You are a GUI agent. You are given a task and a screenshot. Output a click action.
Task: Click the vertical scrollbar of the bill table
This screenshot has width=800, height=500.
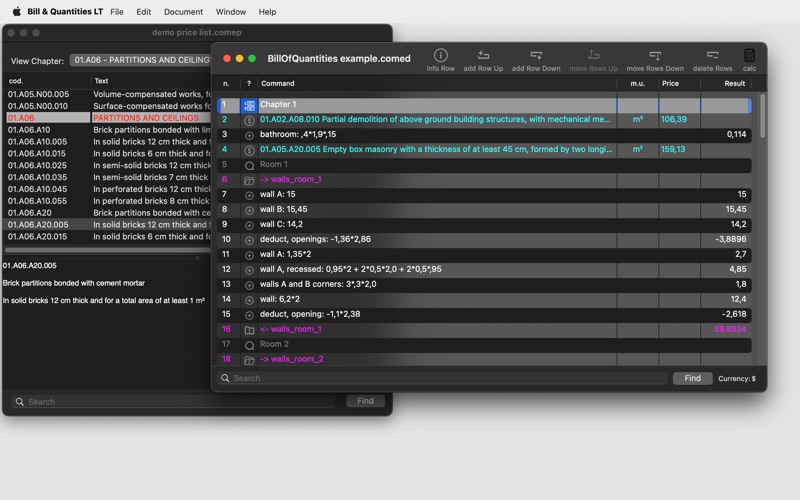click(x=763, y=116)
